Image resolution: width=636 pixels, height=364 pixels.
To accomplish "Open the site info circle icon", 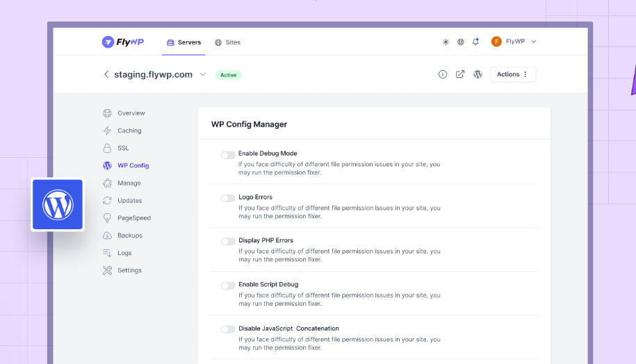I will click(443, 74).
